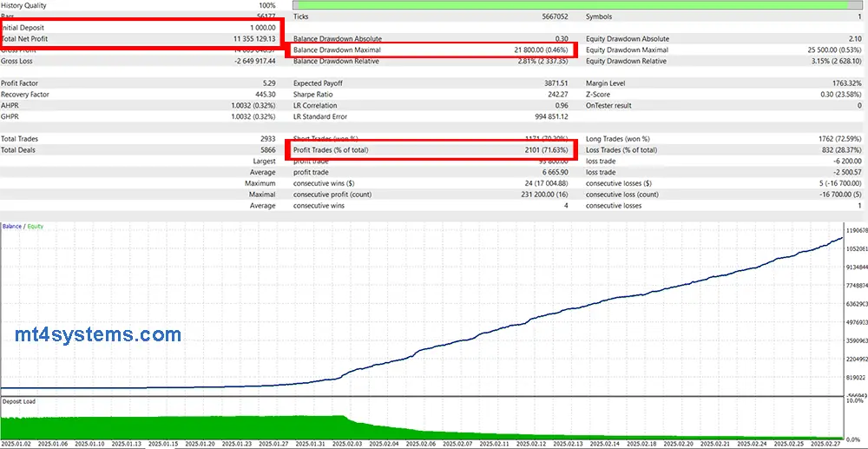
Task: Click the Equity Drawdown Maximal label
Action: pos(626,50)
